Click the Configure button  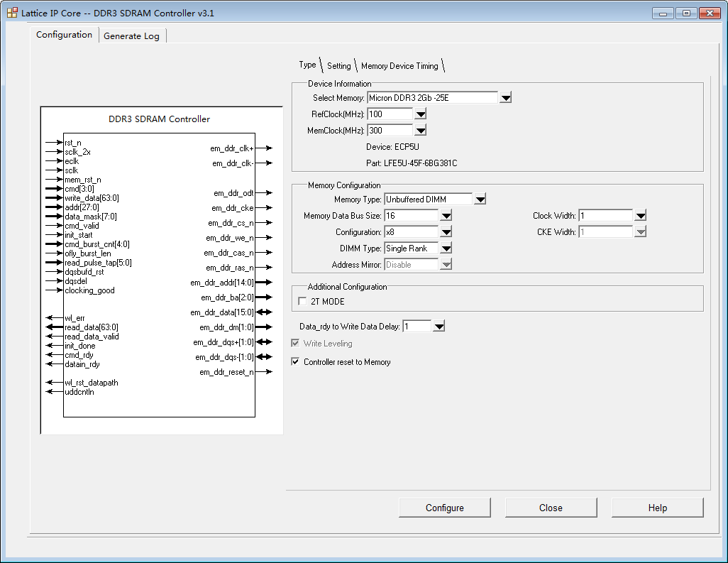(x=445, y=508)
